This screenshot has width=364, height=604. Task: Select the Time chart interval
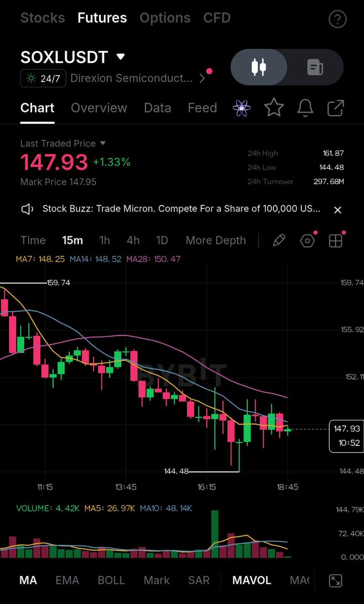(33, 241)
